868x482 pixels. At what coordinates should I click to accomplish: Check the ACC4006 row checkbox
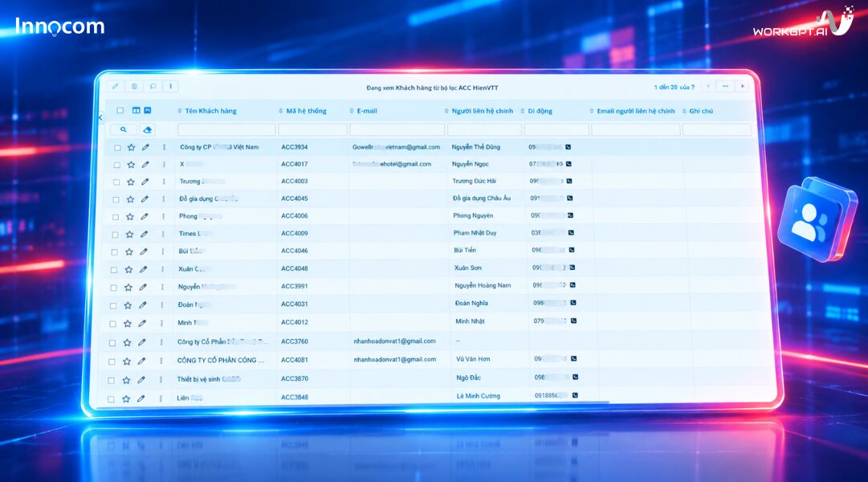coord(115,217)
